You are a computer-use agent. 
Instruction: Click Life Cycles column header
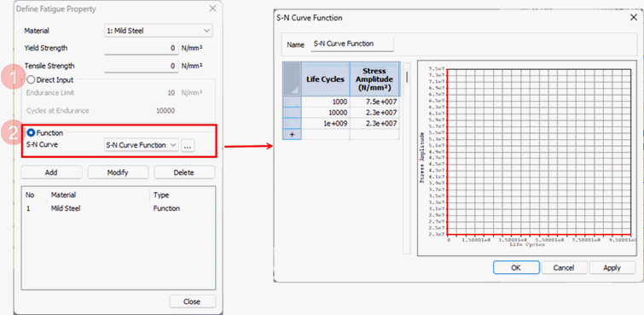click(325, 79)
